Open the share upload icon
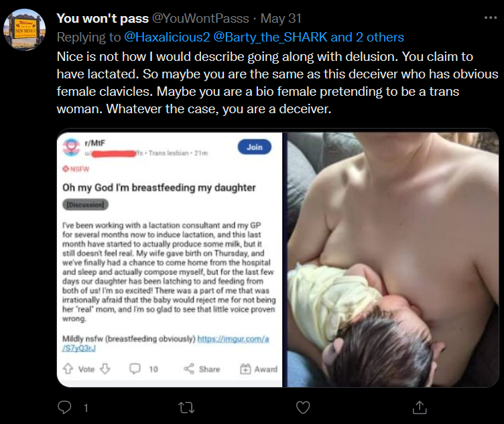 [x=420, y=407]
